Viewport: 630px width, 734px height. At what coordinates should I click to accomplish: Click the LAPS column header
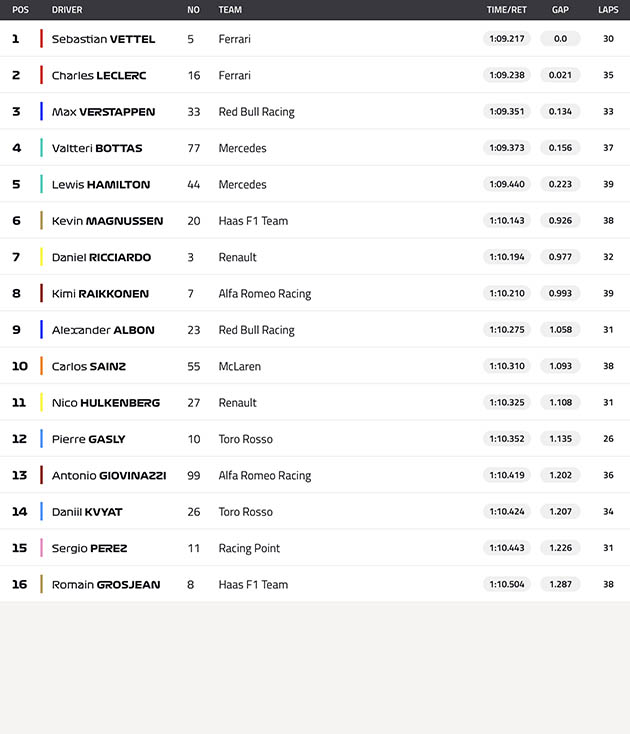pyautogui.click(x=608, y=10)
